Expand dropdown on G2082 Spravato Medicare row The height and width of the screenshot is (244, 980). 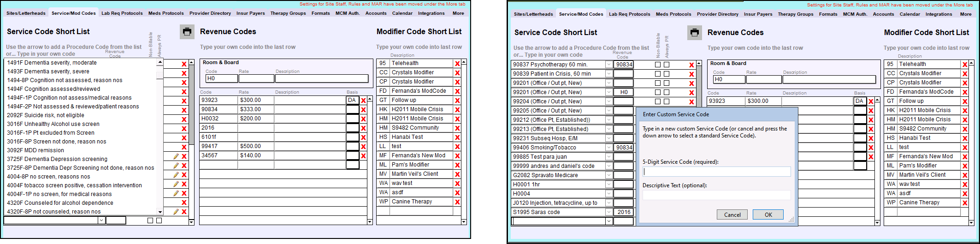tap(608, 175)
